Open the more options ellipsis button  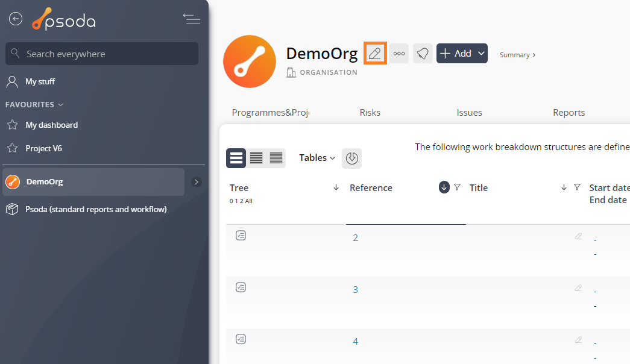click(399, 54)
